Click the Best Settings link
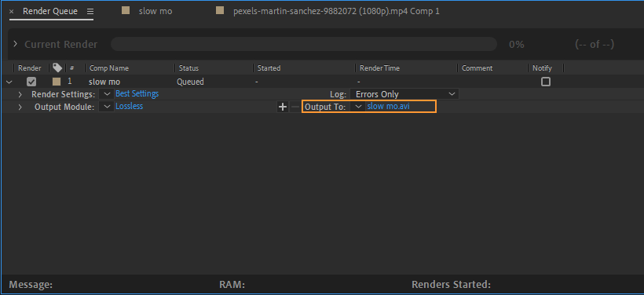The height and width of the screenshot is (295, 644). coord(137,94)
